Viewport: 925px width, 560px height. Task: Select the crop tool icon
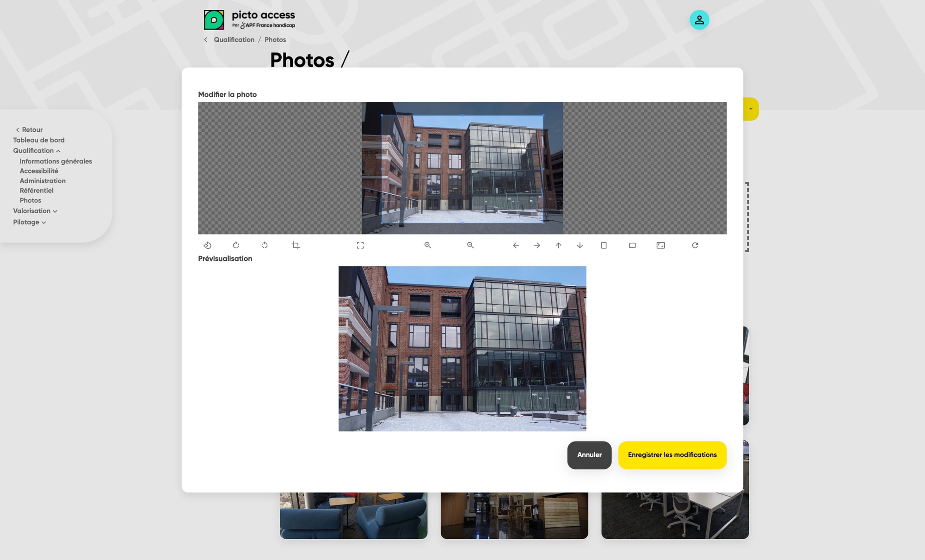click(x=296, y=245)
